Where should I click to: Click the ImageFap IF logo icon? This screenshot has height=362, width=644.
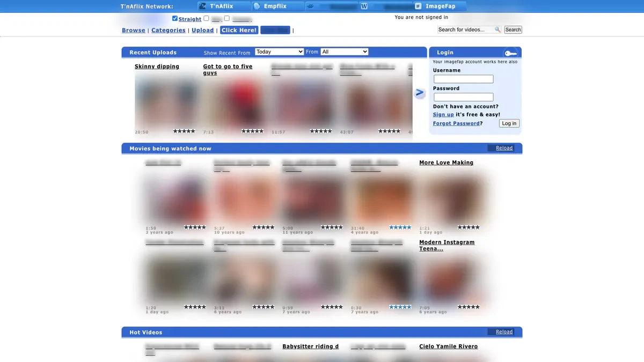point(418,6)
